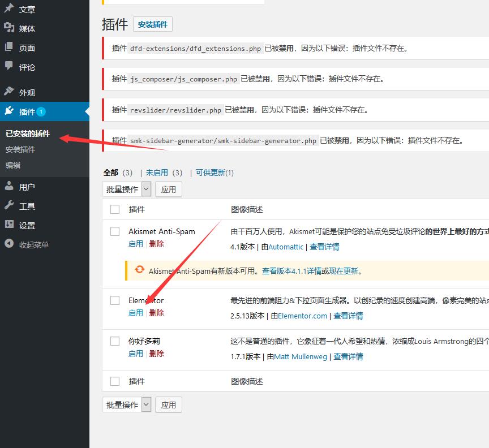Activate Akismet Anti-Spam via 启用
Screen dimensions: 489x448
coord(136,244)
